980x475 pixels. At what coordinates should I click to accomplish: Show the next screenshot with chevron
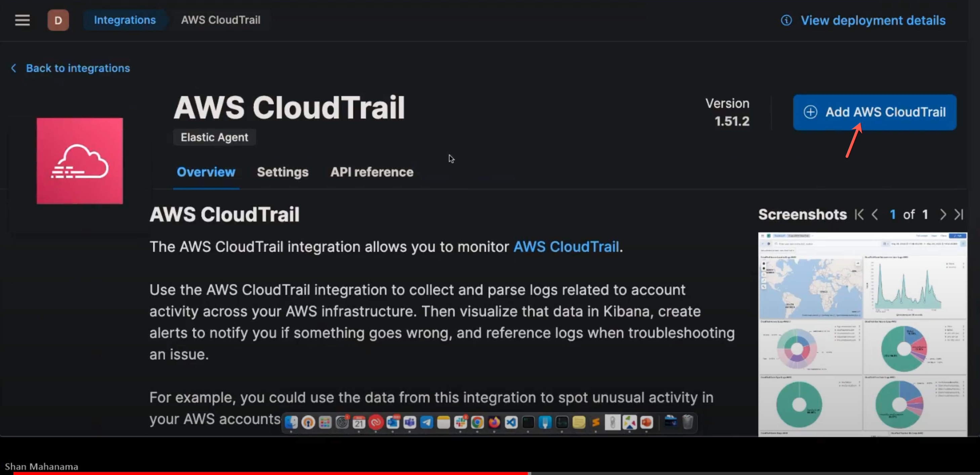[x=943, y=215]
